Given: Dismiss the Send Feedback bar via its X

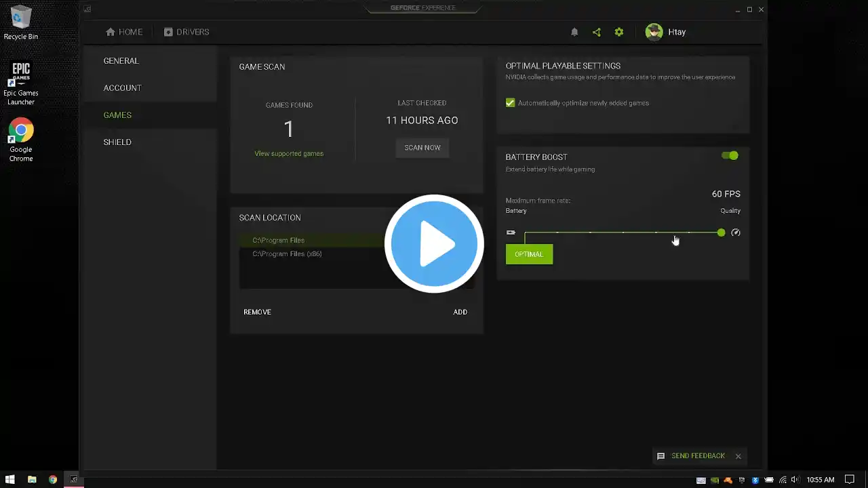Looking at the screenshot, I should [x=738, y=456].
